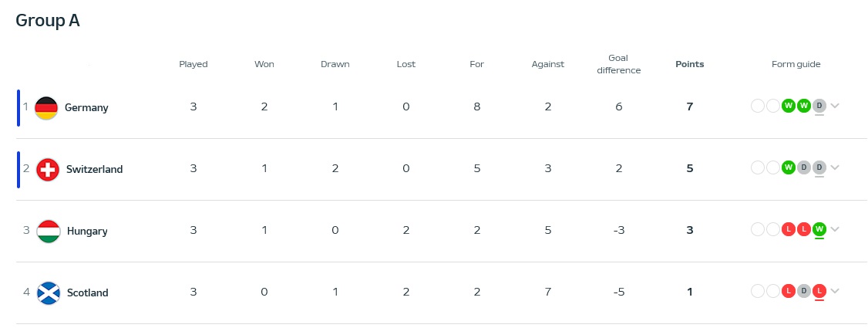Viewport: 868px width, 328px height.
Task: Expand Germany's form guide chevron
Action: pos(835,107)
